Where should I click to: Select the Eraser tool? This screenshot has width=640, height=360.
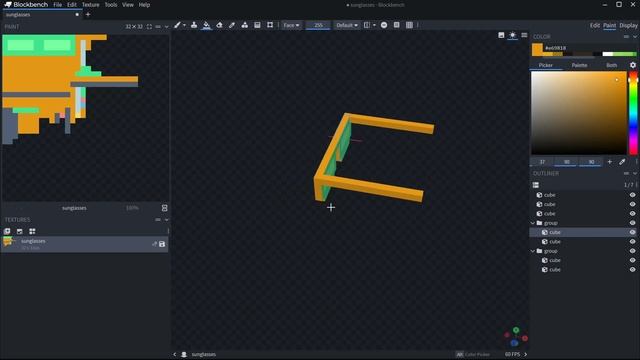pyautogui.click(x=219, y=25)
